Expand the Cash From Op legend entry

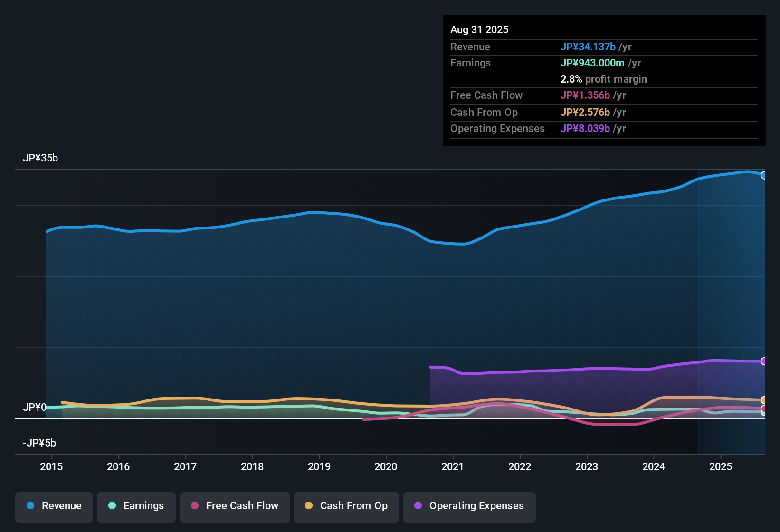point(346,506)
